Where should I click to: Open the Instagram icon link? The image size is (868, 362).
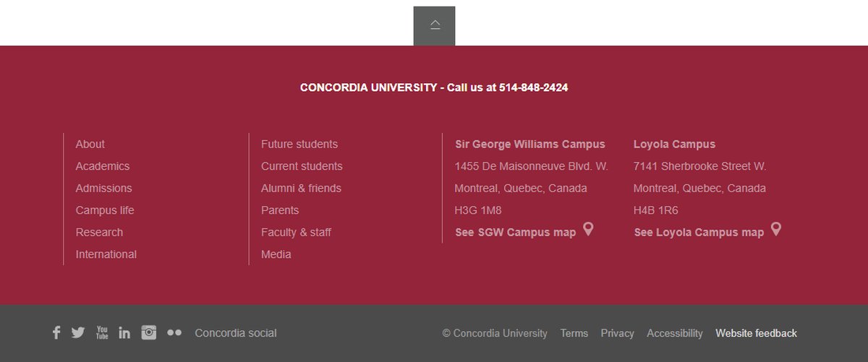[x=149, y=332]
